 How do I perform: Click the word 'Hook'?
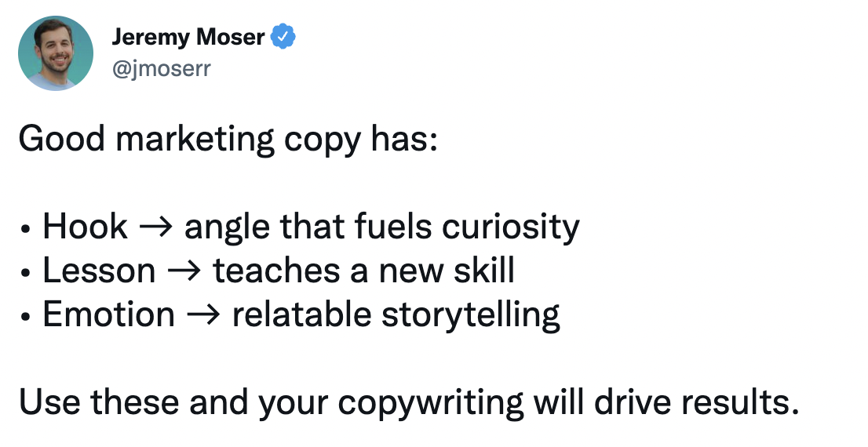(85, 227)
